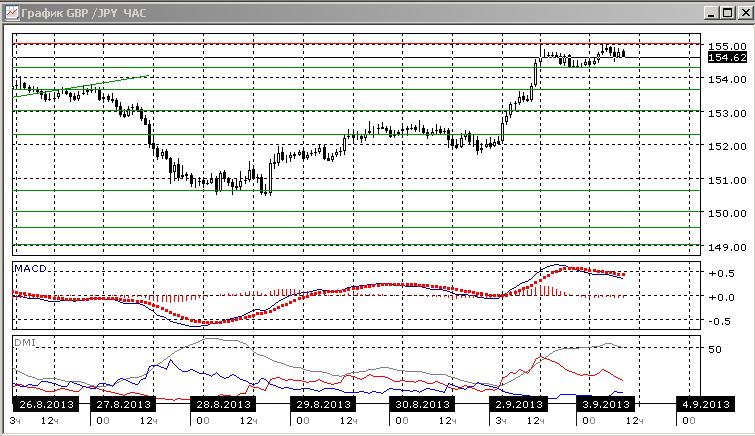
Task: Click the red dashed resistance line at 155.00
Action: pyautogui.click(x=356, y=44)
